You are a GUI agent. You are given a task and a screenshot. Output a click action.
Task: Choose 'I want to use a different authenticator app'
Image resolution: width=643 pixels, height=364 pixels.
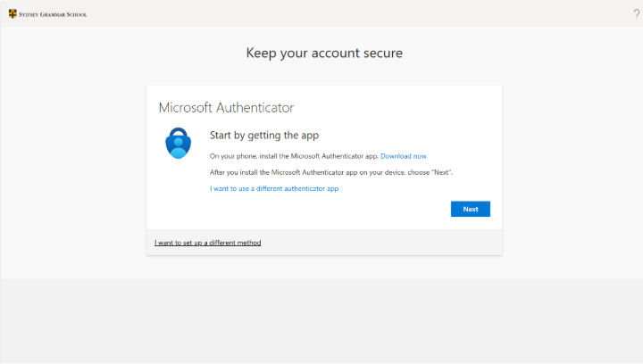[x=274, y=188]
